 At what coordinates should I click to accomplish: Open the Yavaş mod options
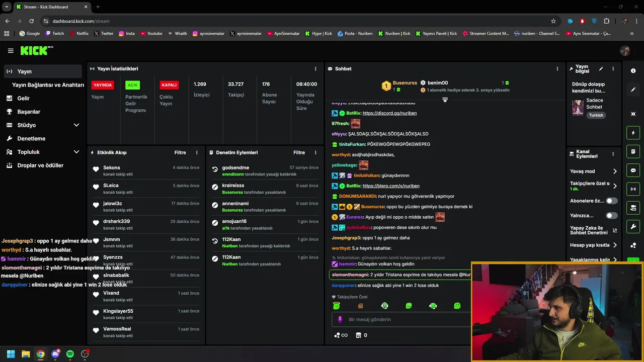tap(593, 171)
